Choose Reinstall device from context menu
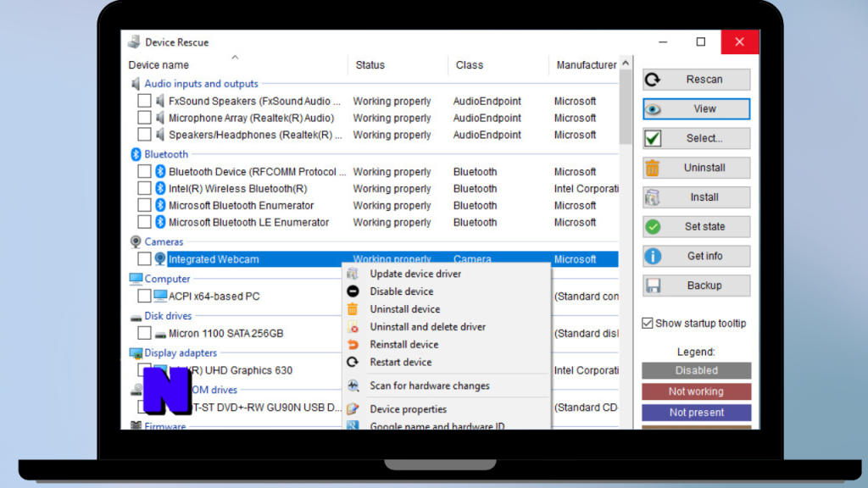Screen dimensions: 868x488 coord(446,344)
